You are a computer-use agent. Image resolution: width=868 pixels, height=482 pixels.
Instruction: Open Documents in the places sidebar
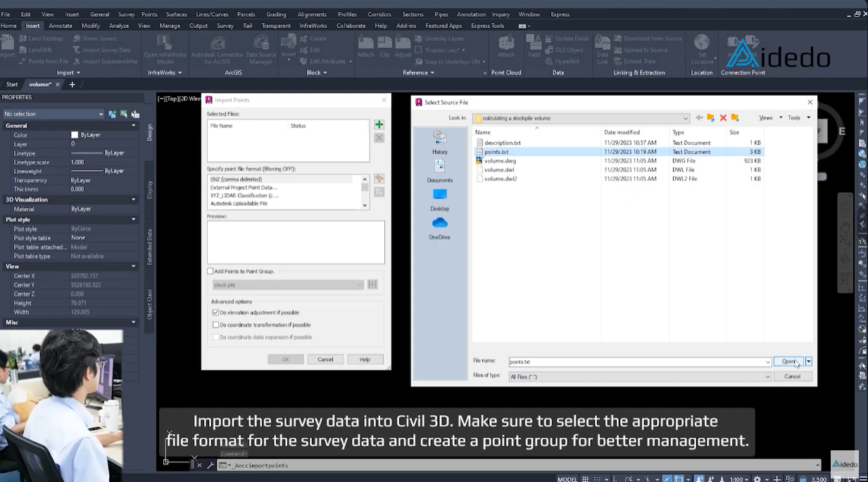pos(440,171)
